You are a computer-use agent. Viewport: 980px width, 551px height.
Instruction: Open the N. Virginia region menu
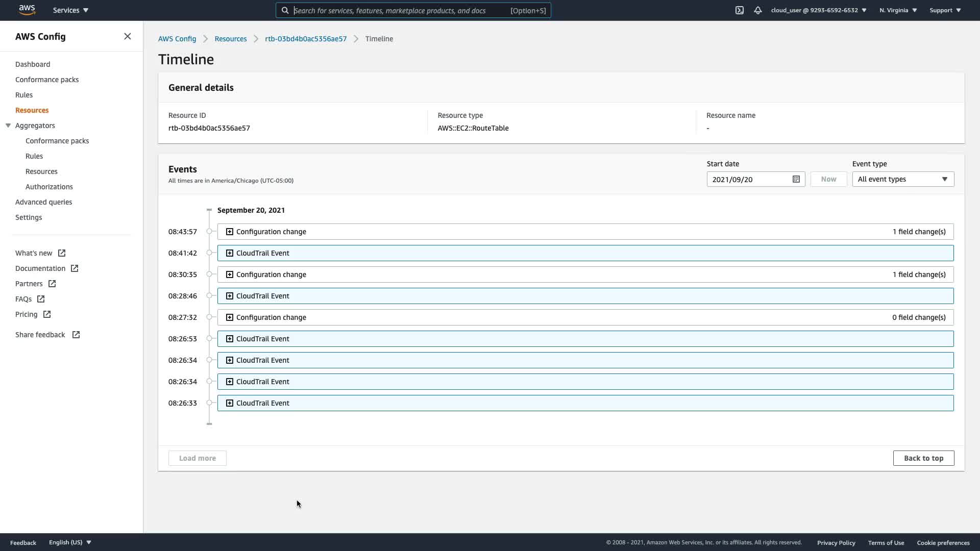pyautogui.click(x=898, y=10)
